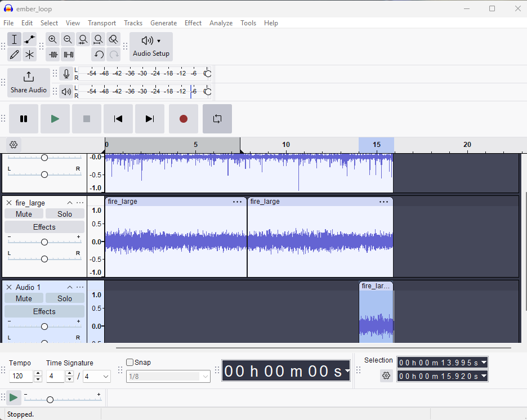Enable the Snap checkbox
This screenshot has height=420, width=527.
click(130, 363)
